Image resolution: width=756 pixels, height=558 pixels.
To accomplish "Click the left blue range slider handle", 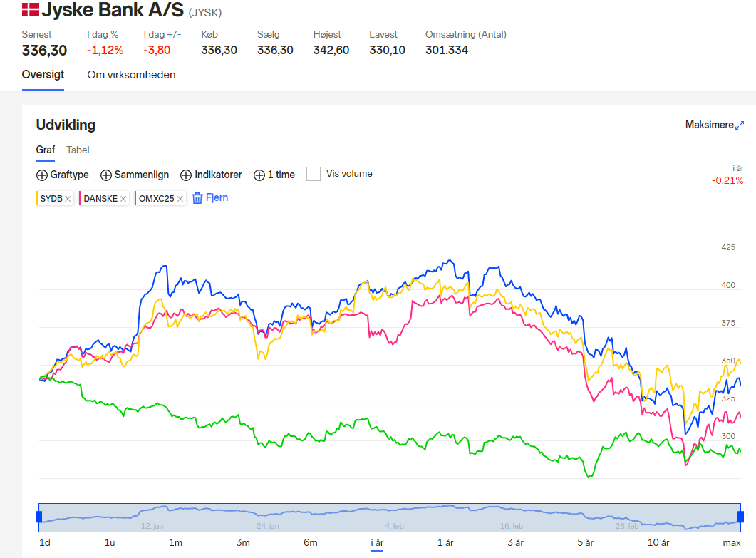I will pos(39,517).
